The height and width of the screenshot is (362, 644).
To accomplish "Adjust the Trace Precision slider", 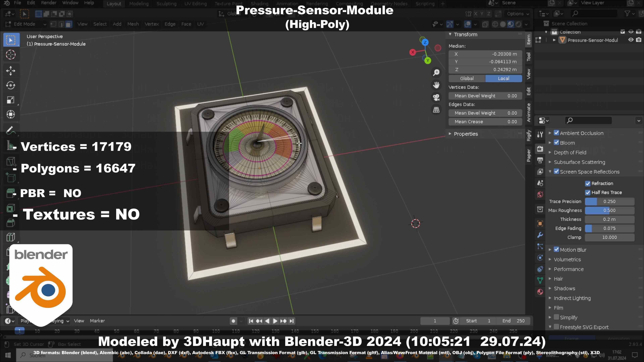I will tap(609, 202).
